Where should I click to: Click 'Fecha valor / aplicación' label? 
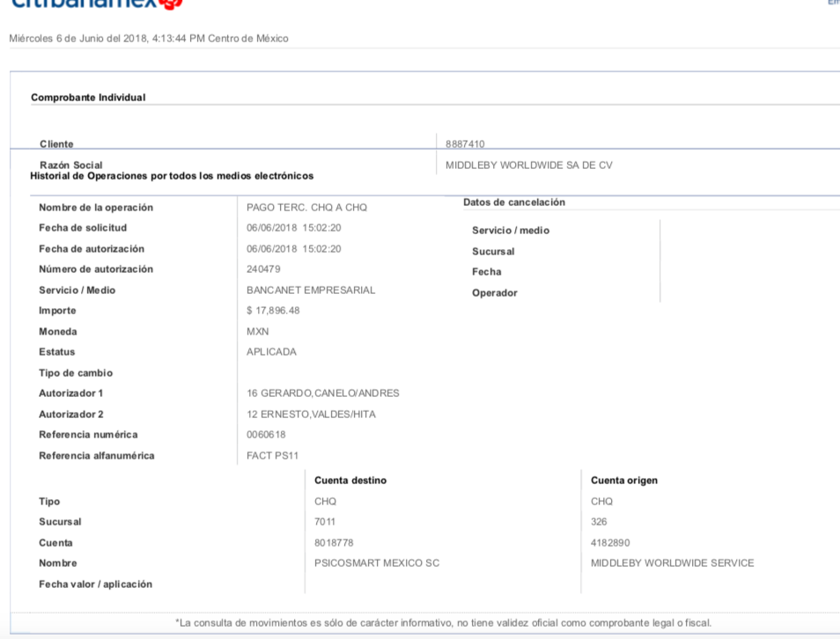coord(95,584)
